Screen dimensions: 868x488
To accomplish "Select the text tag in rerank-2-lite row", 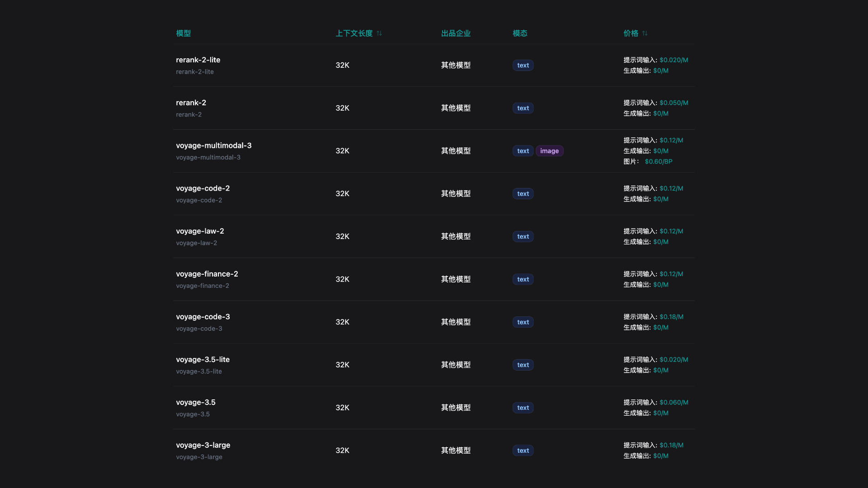I will 523,66.
